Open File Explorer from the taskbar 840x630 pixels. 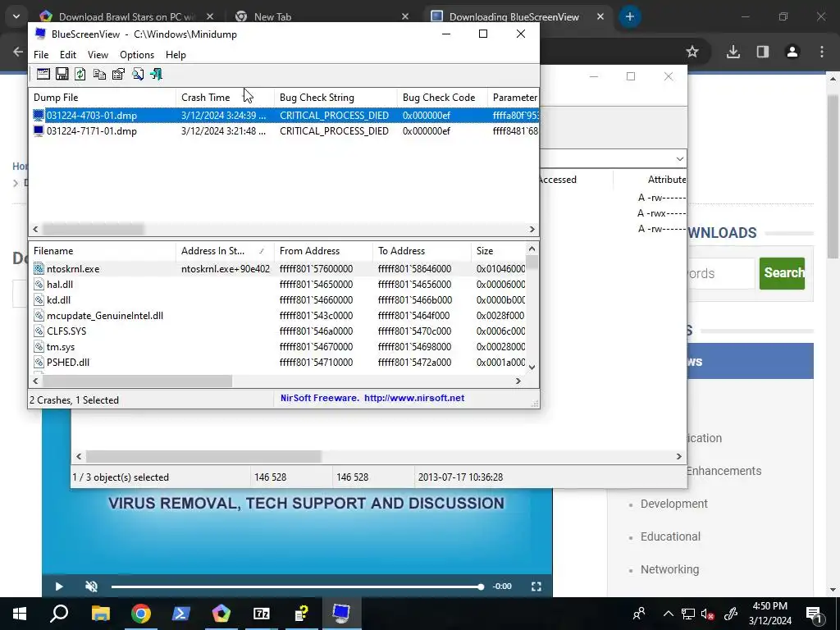[101, 614]
